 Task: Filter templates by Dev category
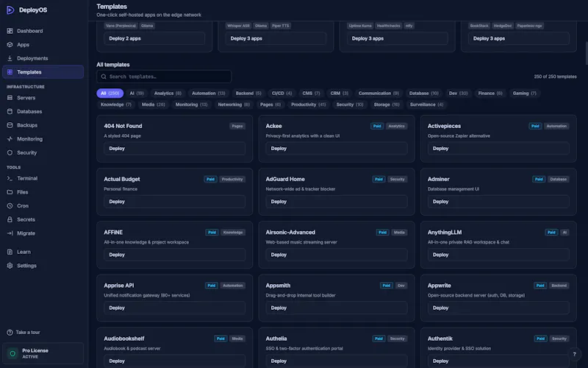(x=458, y=93)
